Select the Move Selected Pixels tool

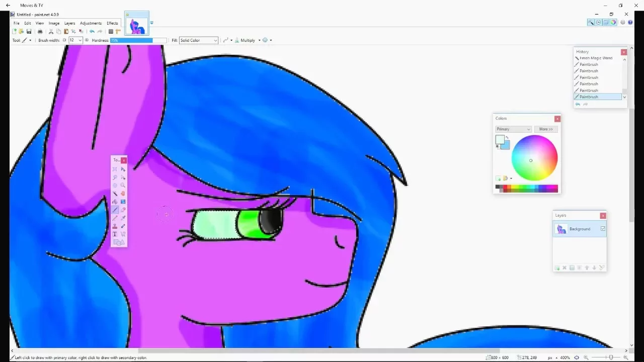coord(123,169)
